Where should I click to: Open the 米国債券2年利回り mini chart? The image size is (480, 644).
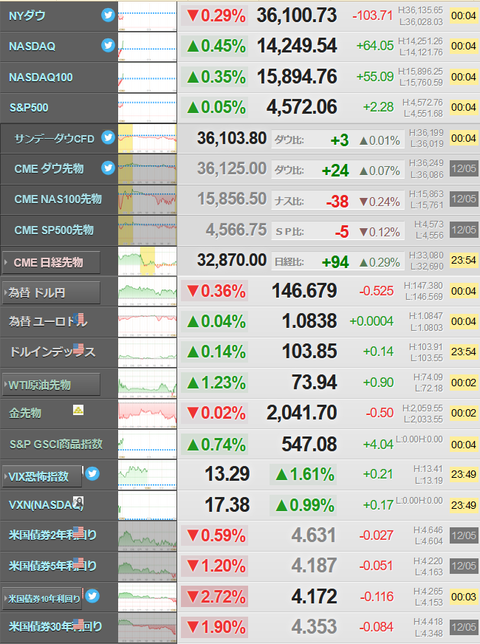tap(147, 536)
